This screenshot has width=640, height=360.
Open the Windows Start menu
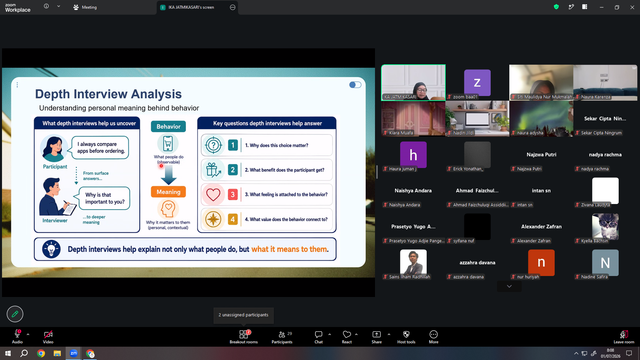8,353
